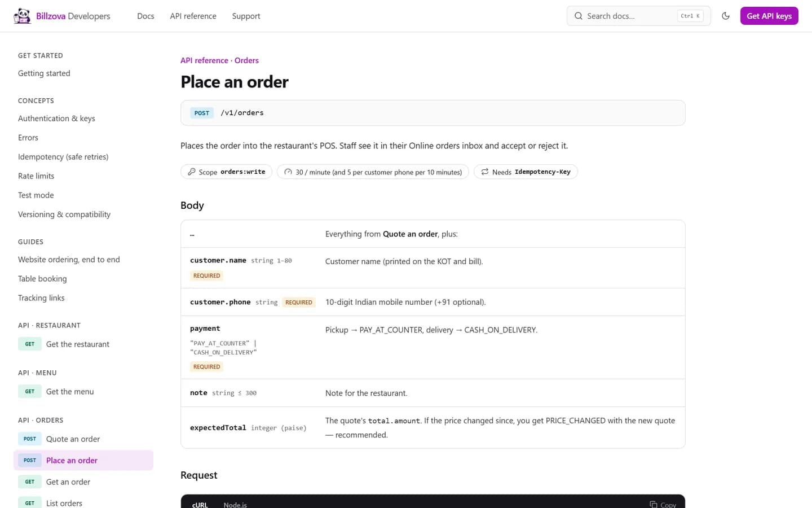Click the Idempotency-Key badge text
The image size is (812, 508).
[542, 172]
